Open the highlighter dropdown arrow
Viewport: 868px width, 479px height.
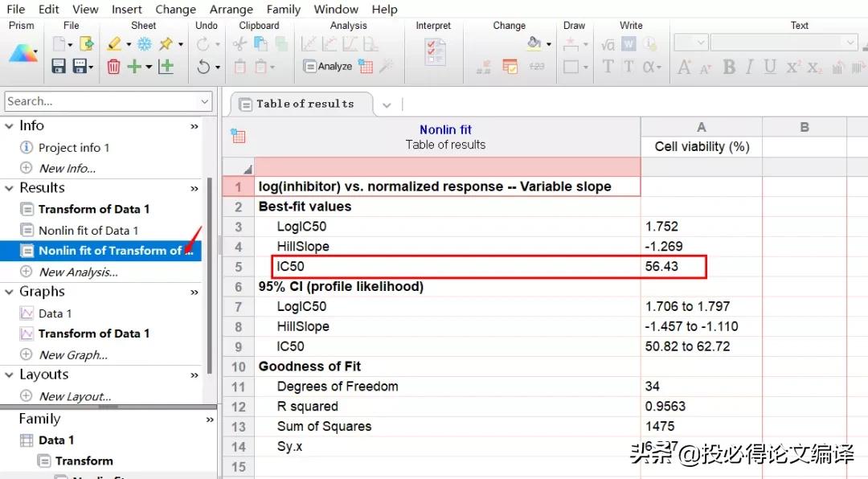point(129,44)
